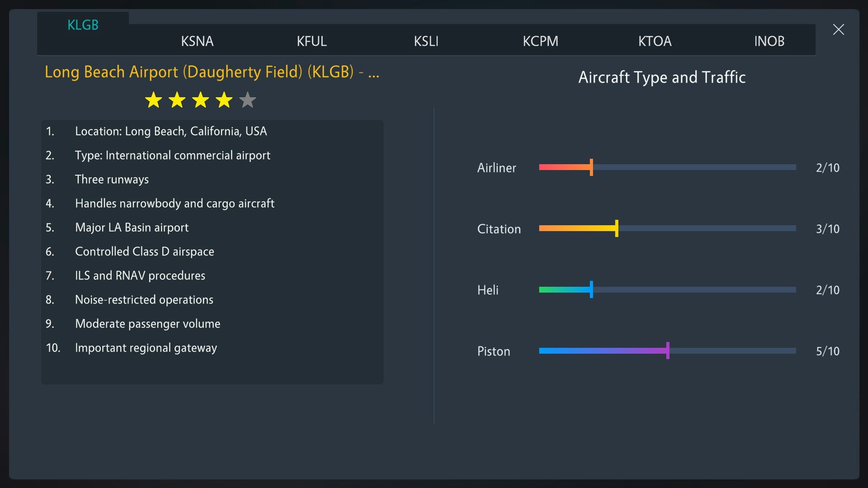View the KCPM airport tab
Viewport: 868px width, 488px height.
click(x=541, y=41)
